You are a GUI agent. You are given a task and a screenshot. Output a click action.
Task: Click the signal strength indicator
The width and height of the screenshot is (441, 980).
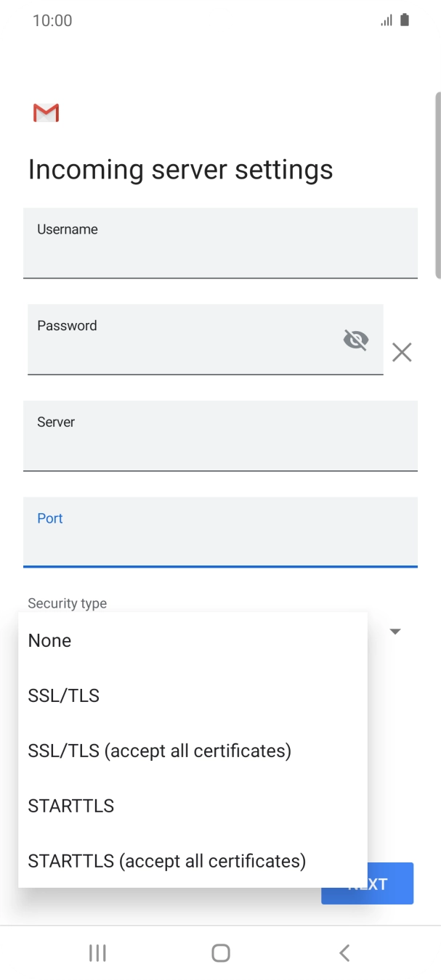[x=386, y=20]
